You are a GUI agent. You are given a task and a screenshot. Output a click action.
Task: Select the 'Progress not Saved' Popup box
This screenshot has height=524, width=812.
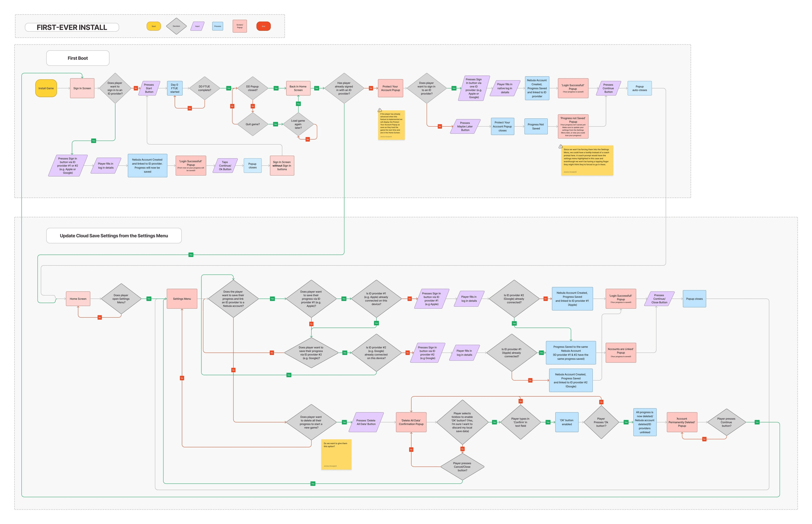tap(573, 126)
